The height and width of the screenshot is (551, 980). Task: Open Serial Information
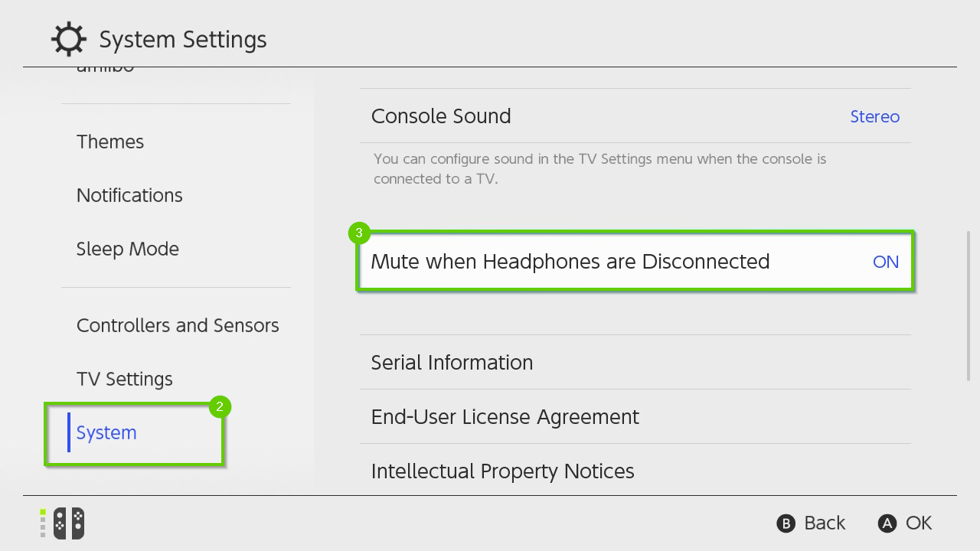point(634,362)
